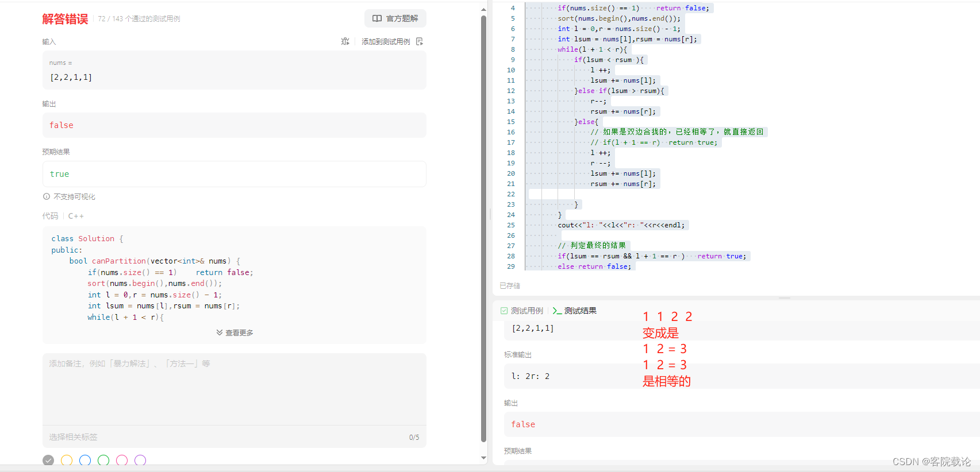Click line number 28 in editor gutter
Image resolution: width=980 pixels, height=472 pixels.
[511, 256]
